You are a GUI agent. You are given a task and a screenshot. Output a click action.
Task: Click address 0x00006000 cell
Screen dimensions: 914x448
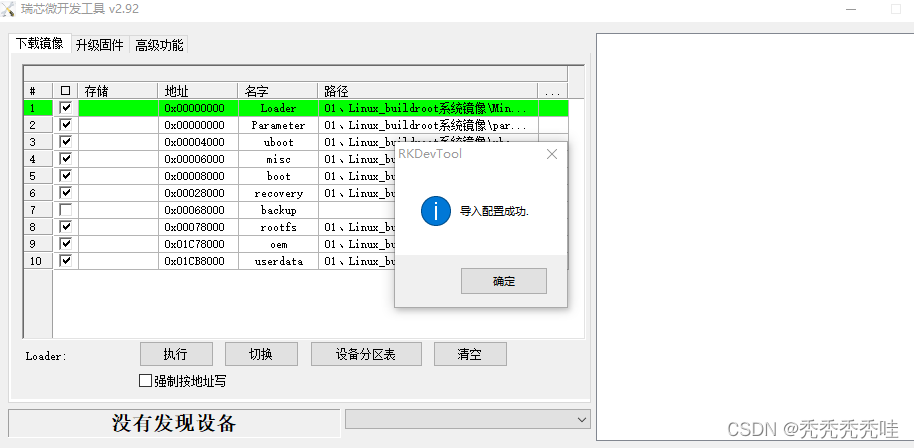(198, 159)
